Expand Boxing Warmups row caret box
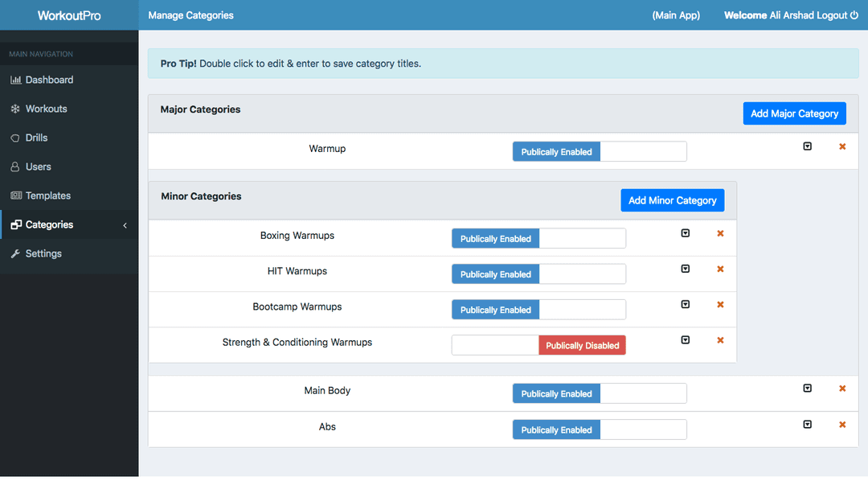 click(686, 233)
